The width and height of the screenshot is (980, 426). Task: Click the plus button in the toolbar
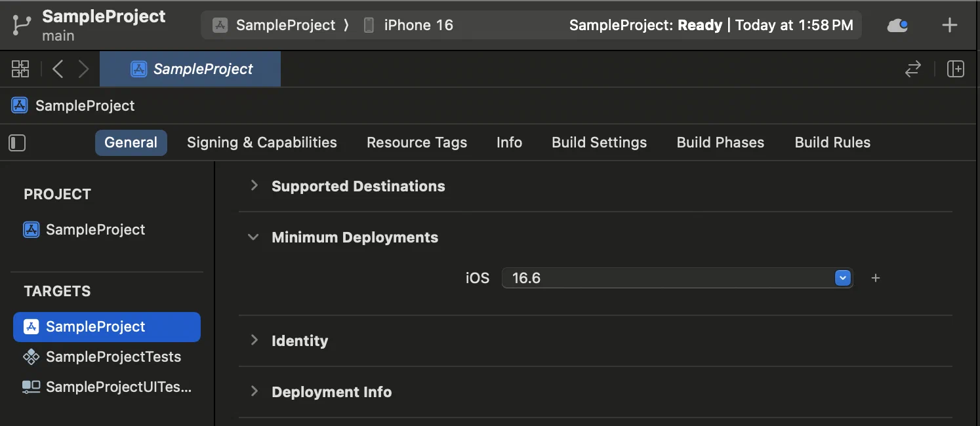pyautogui.click(x=949, y=26)
